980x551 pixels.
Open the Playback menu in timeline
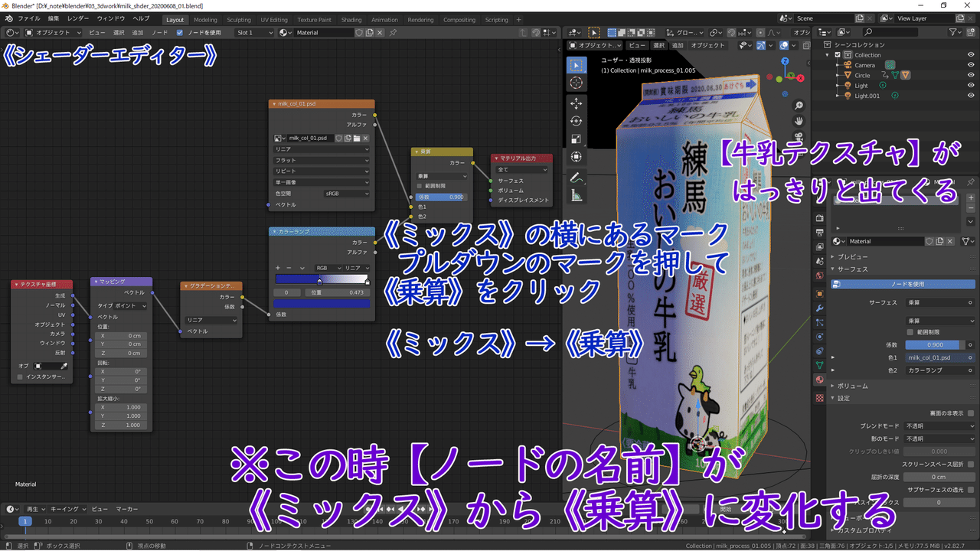35,509
